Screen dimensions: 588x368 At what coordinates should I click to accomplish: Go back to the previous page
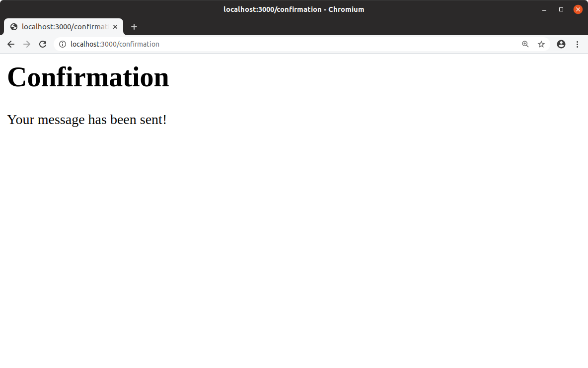click(x=11, y=44)
